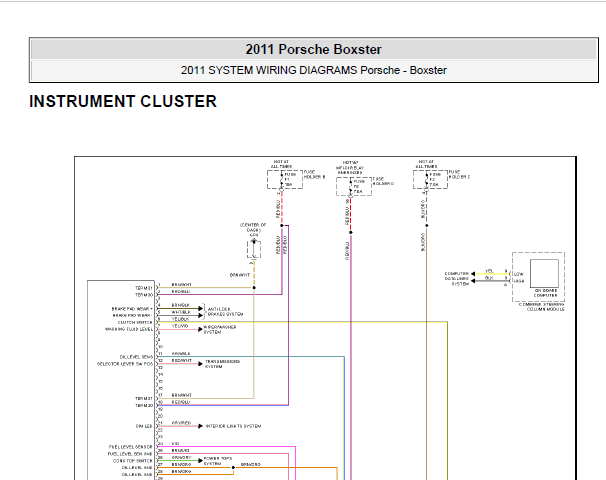Click 'COMPUTER DATA LINES SYSTEM' reference

457,279
